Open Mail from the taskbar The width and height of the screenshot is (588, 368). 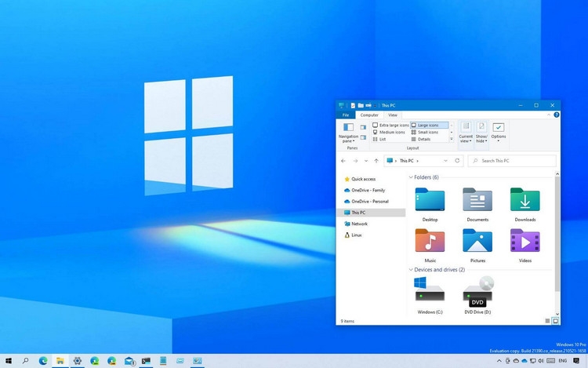pyautogui.click(x=129, y=361)
